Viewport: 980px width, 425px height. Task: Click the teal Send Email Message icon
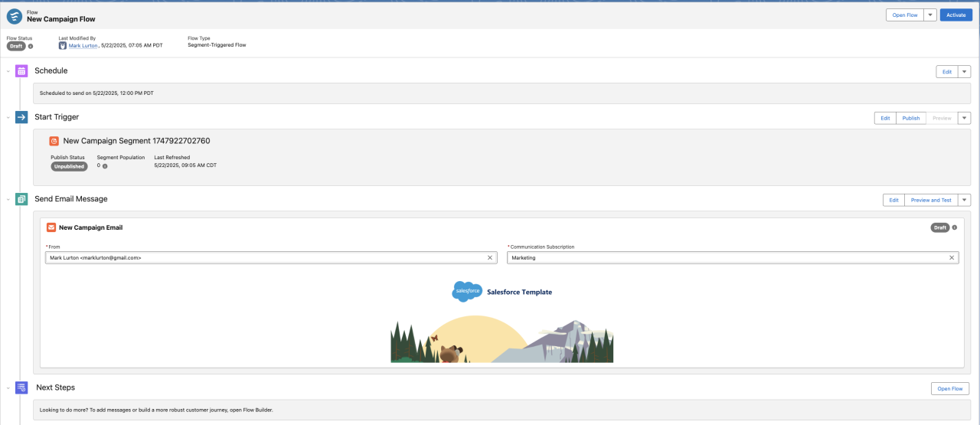[21, 199]
